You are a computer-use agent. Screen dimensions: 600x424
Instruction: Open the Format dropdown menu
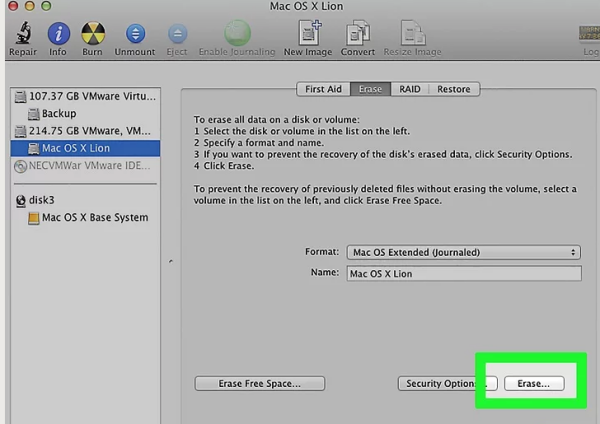(x=464, y=253)
